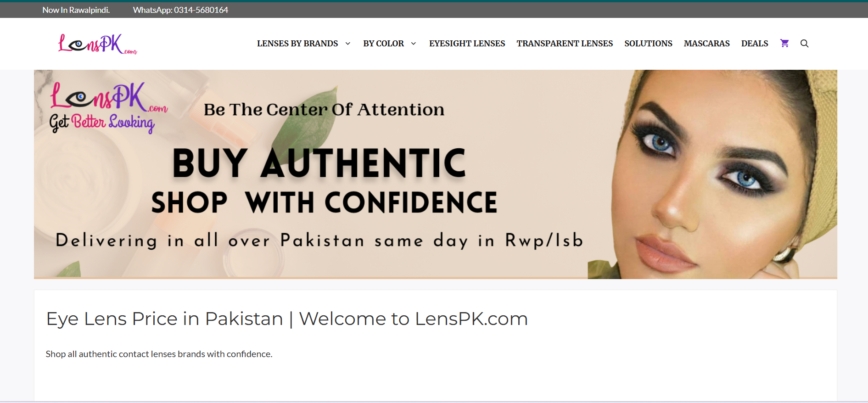Open the Lenses By Brands menu
Viewport: 868px width, 403px height.
297,44
